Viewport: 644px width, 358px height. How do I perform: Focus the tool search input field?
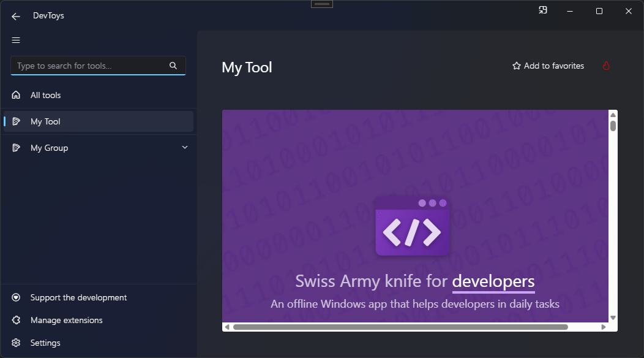tap(98, 66)
